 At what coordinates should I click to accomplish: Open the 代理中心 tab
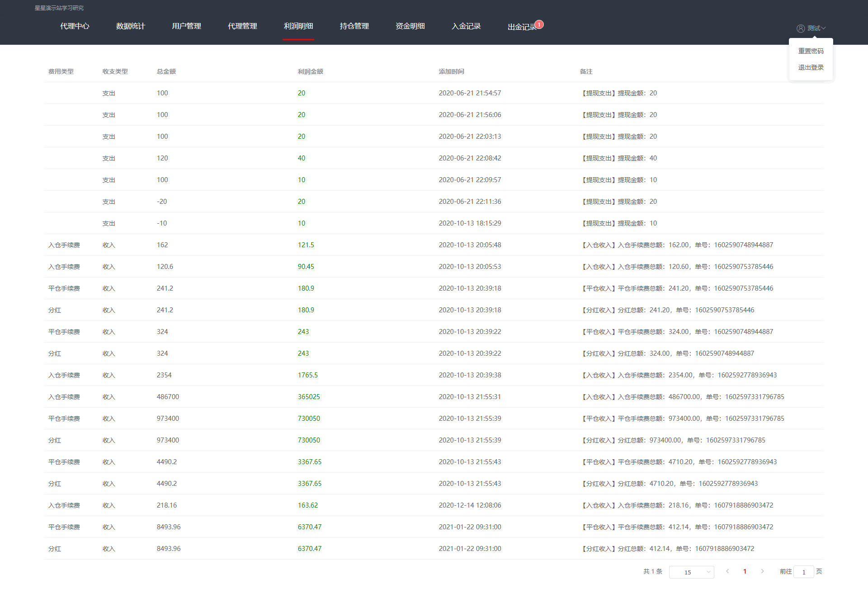[x=75, y=26]
